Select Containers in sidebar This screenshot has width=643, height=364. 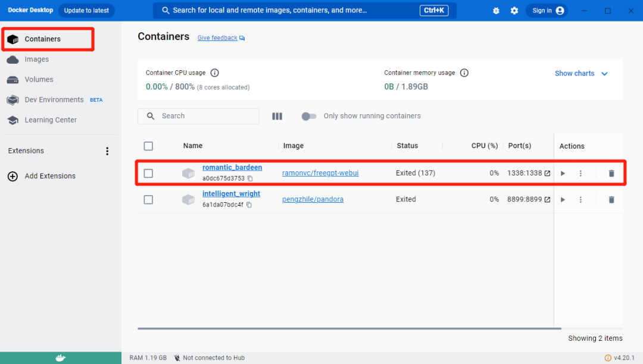coord(43,39)
